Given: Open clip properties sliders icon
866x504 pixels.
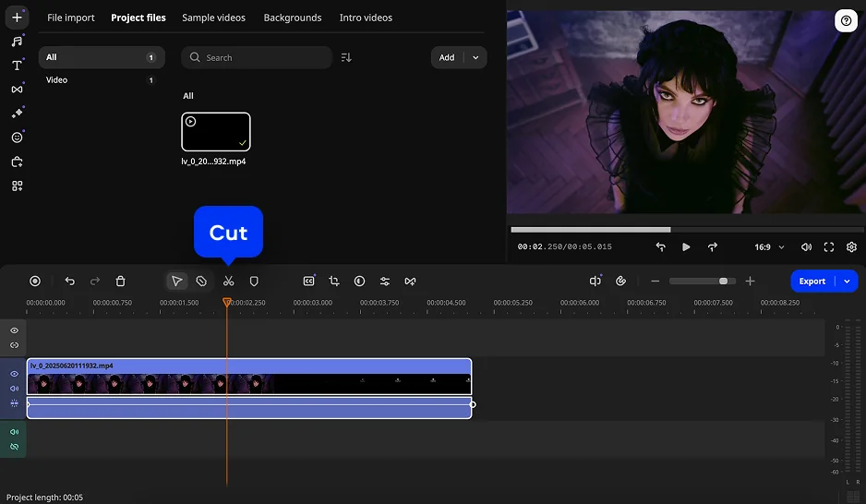Looking at the screenshot, I should [x=385, y=281].
